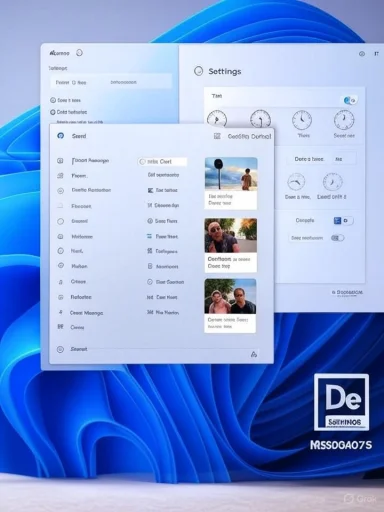Select the second radio option in the back-left window
Screen dimensions: 384x512
pos(53,112)
